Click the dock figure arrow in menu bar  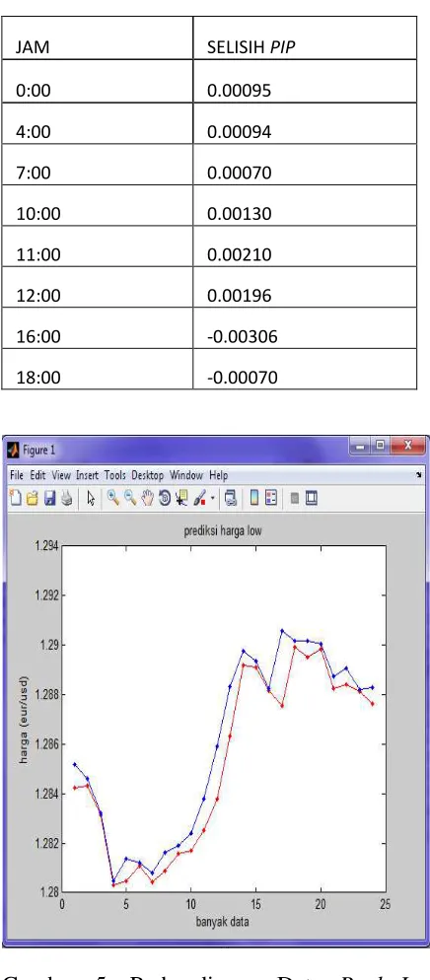coord(418,475)
